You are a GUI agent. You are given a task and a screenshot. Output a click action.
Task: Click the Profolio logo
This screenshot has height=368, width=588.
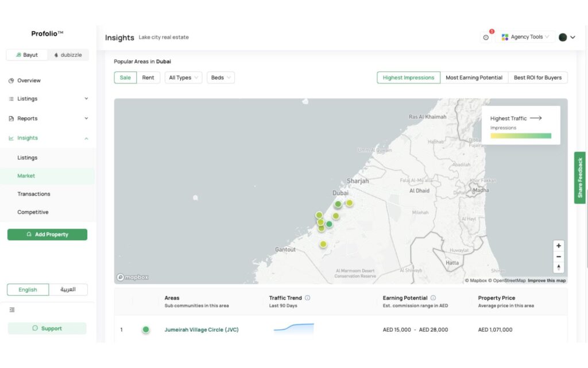coord(47,33)
